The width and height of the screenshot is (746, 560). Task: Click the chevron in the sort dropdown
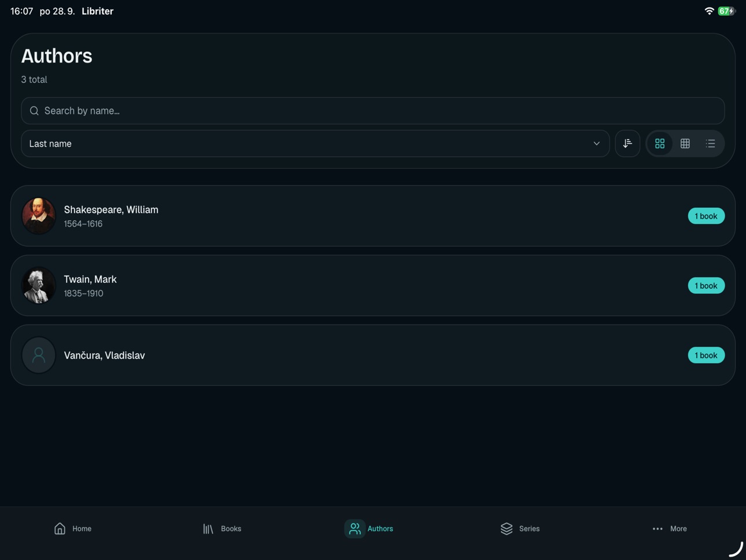click(x=596, y=143)
